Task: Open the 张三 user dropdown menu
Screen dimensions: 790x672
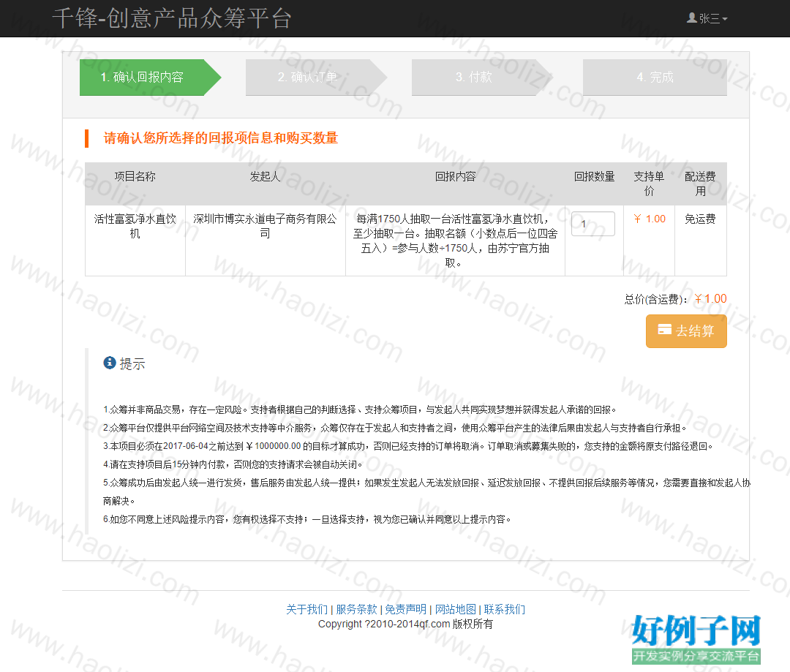Action: (707, 18)
